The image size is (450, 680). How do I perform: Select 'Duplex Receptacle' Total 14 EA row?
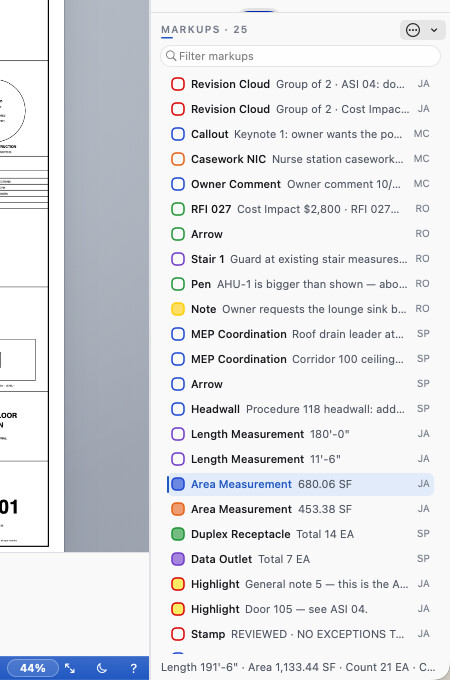[x=300, y=534]
